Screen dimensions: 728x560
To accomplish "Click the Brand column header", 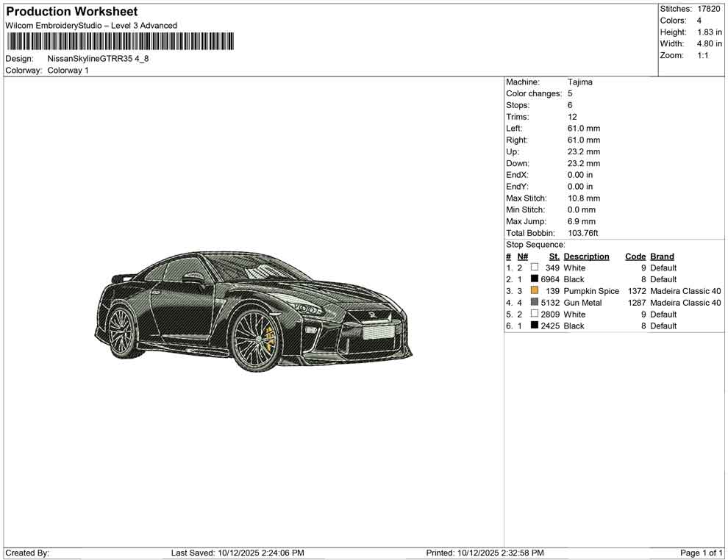I will point(662,256).
